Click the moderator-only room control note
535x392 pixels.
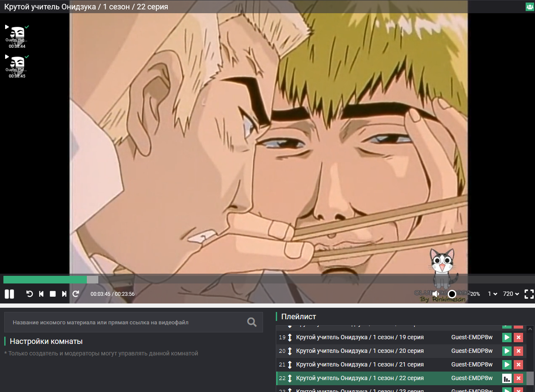click(x=101, y=353)
